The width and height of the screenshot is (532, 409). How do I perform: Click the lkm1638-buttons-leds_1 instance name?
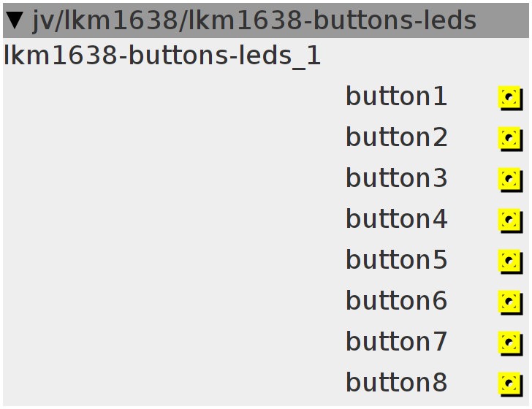click(x=161, y=56)
